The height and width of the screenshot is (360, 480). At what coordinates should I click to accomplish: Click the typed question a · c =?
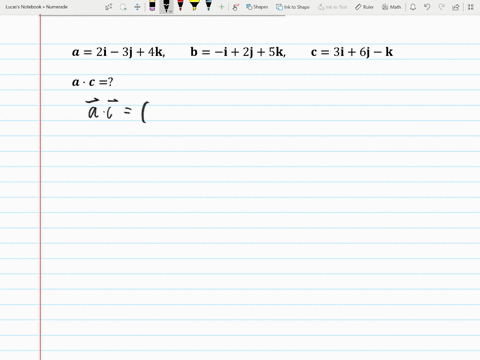coord(93,82)
